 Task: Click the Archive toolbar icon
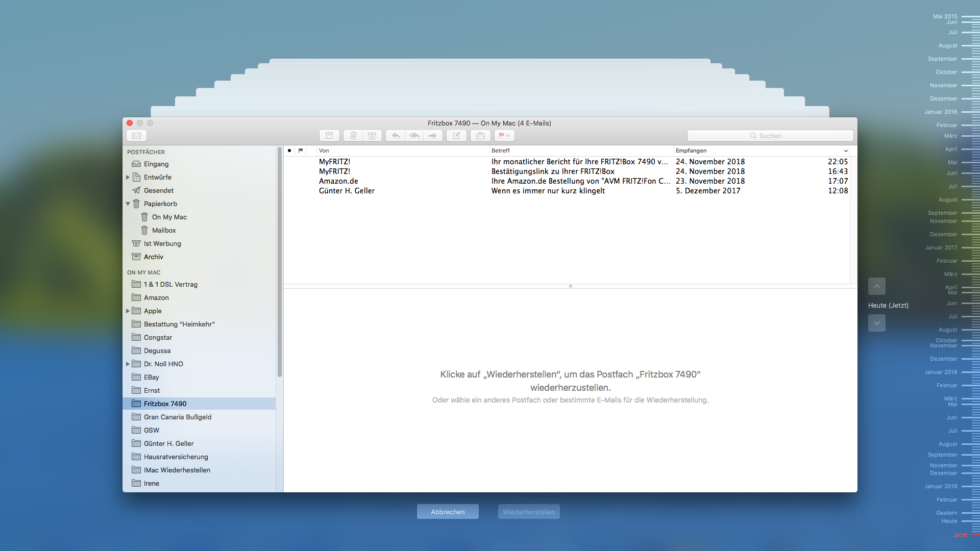(329, 136)
